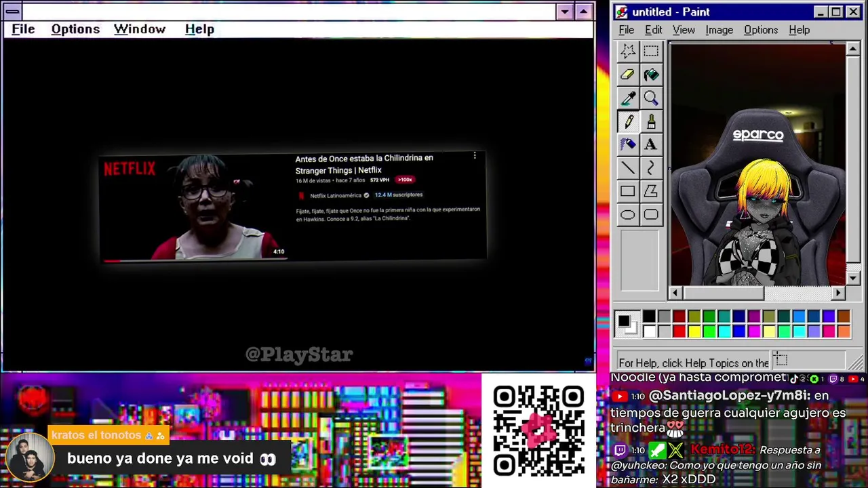Pick the magenta color swatch

(754, 331)
